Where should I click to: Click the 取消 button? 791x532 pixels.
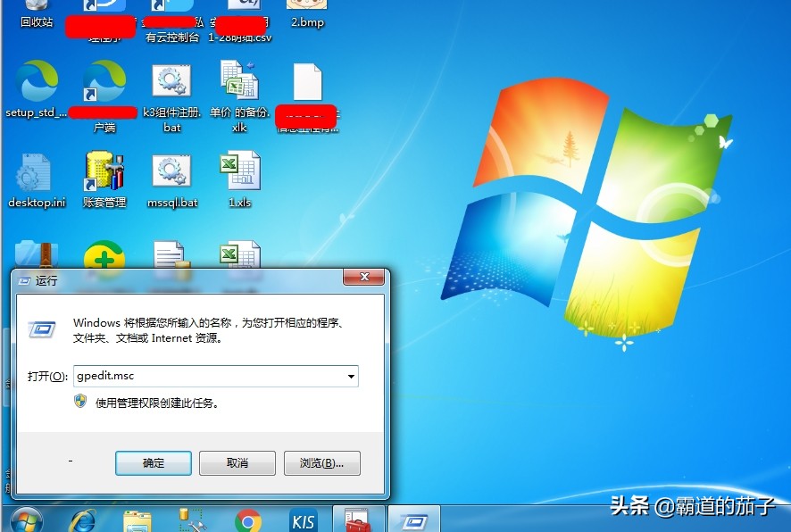tap(237, 462)
